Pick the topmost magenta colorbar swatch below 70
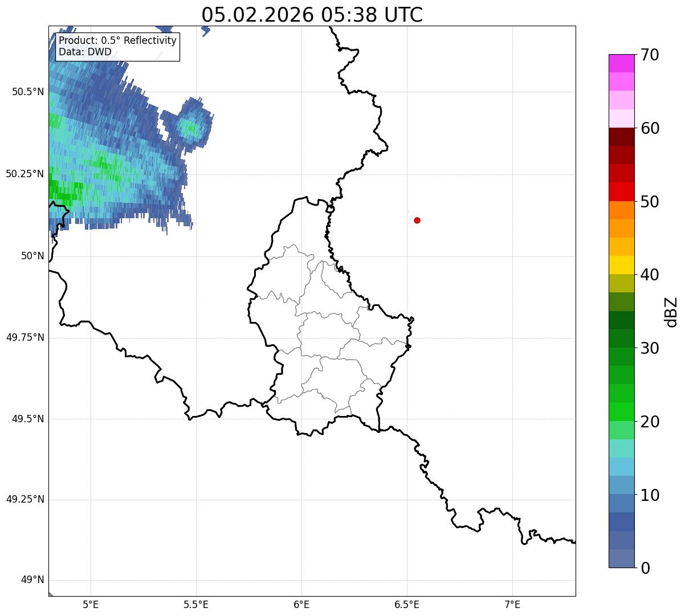This screenshot has height=616, width=685. (x=621, y=63)
